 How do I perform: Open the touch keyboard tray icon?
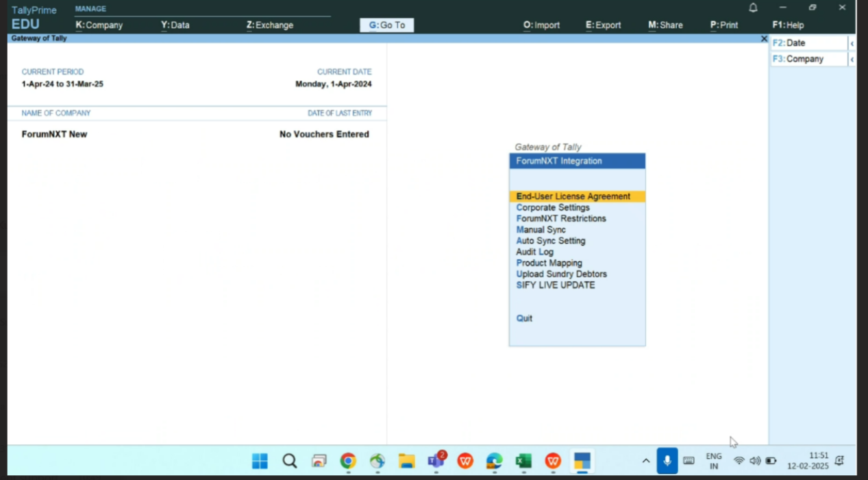click(x=689, y=461)
